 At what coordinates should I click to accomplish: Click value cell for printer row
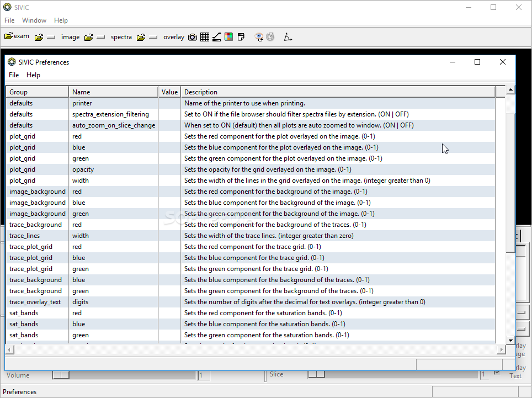coord(169,103)
